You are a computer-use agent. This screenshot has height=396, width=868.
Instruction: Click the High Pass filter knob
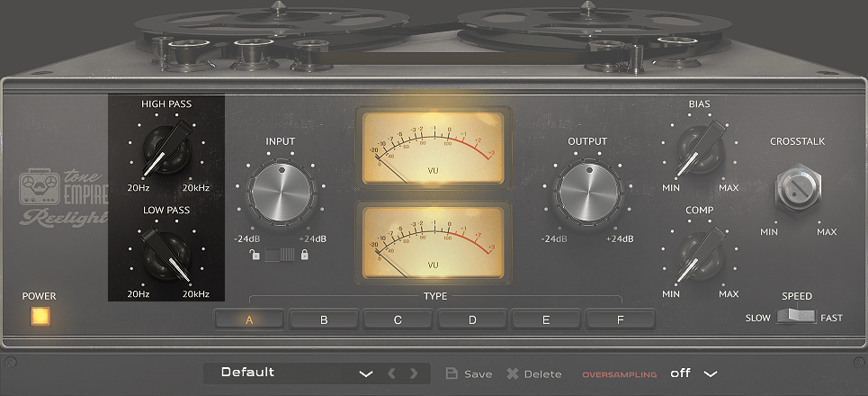tap(166, 148)
